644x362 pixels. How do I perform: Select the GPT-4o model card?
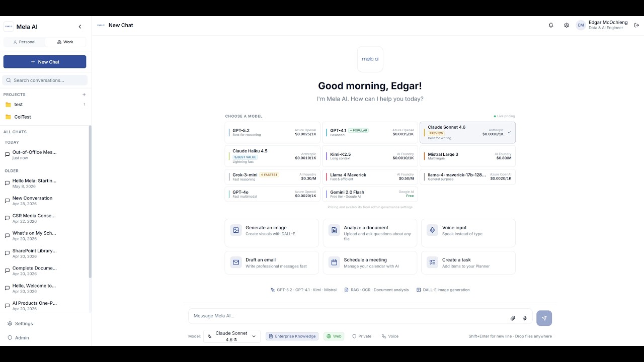point(273,194)
